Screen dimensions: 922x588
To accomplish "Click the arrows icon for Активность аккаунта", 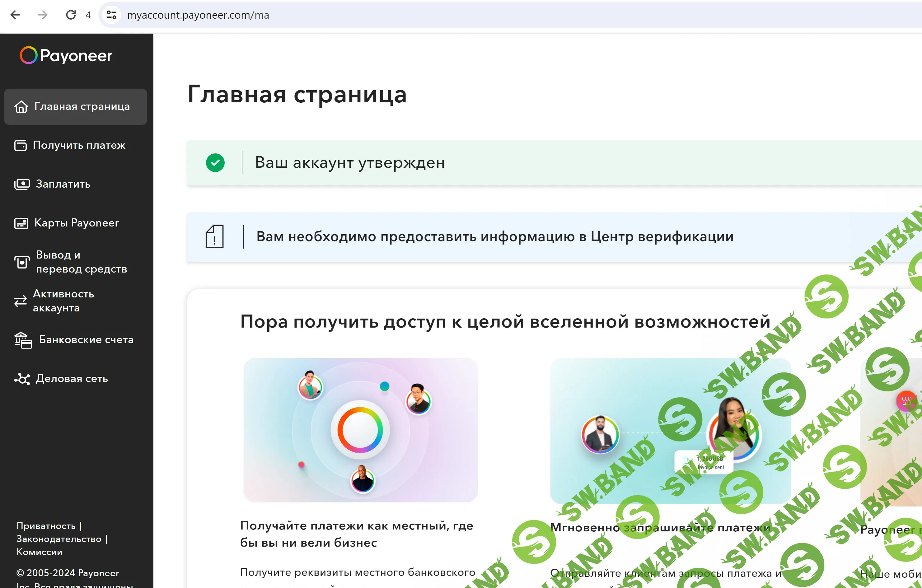I will tap(21, 301).
